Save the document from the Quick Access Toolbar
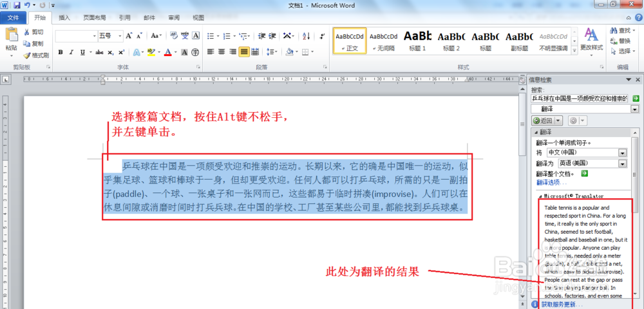The image size is (644, 309). coord(17,5)
